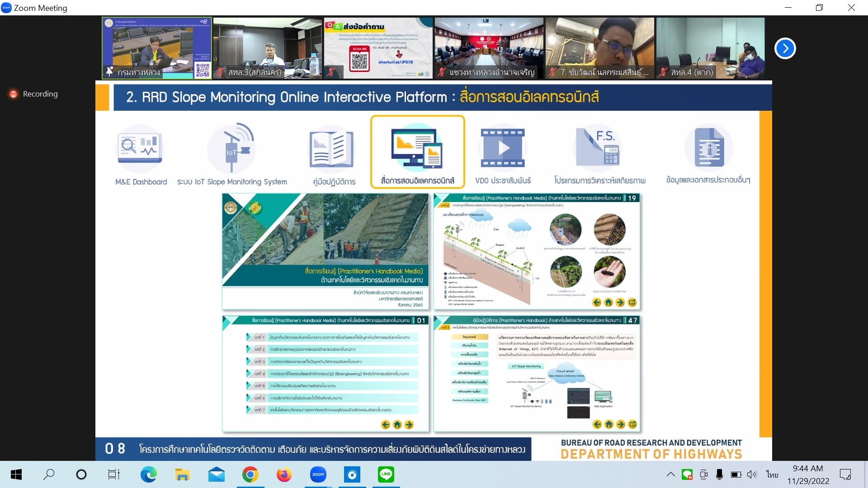Select the highlighted e-learning media icon

(x=417, y=149)
